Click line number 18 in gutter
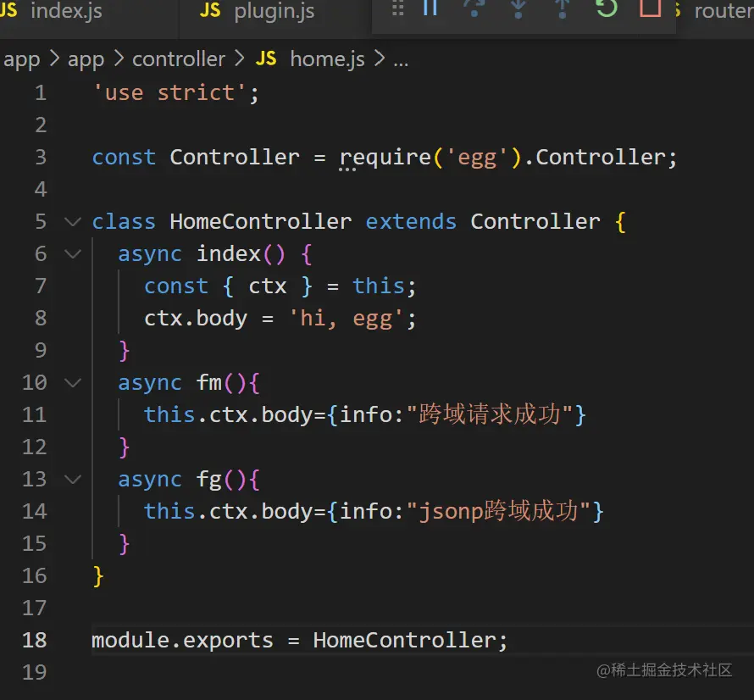 pos(34,641)
